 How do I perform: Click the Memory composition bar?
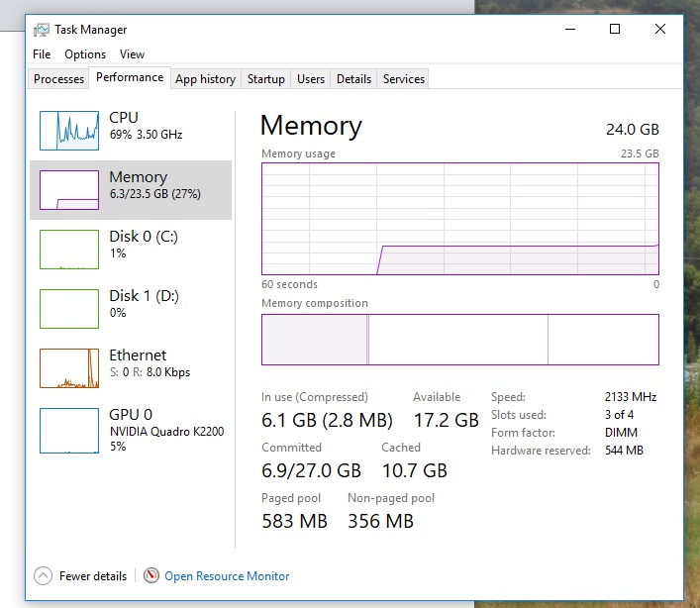459,340
